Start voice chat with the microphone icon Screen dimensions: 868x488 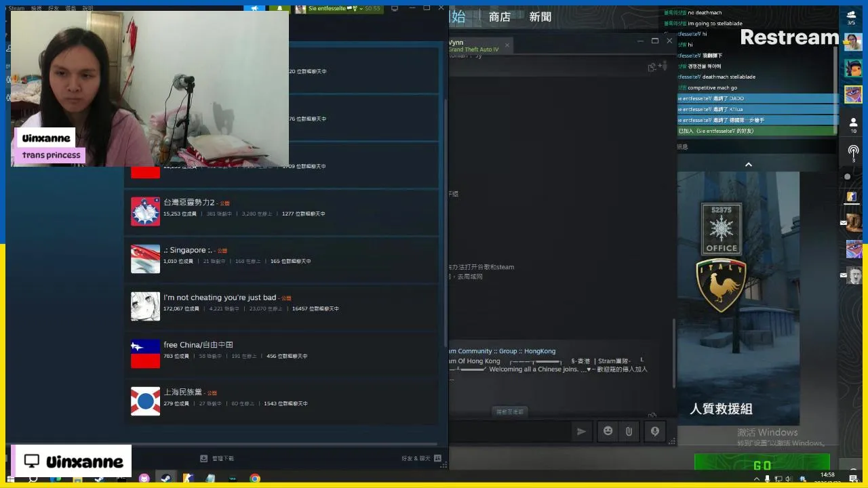pyautogui.click(x=654, y=431)
